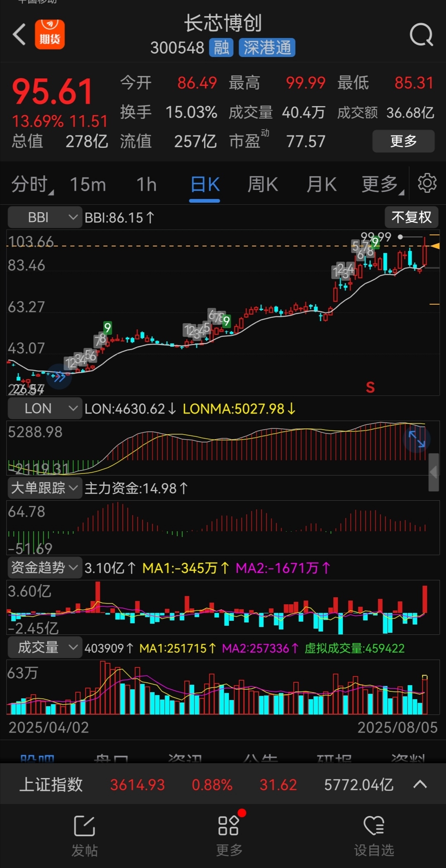Image resolution: width=446 pixels, height=868 pixels.
Task: Tap the blue expand arrows icon on the LON chart
Action: click(x=417, y=439)
